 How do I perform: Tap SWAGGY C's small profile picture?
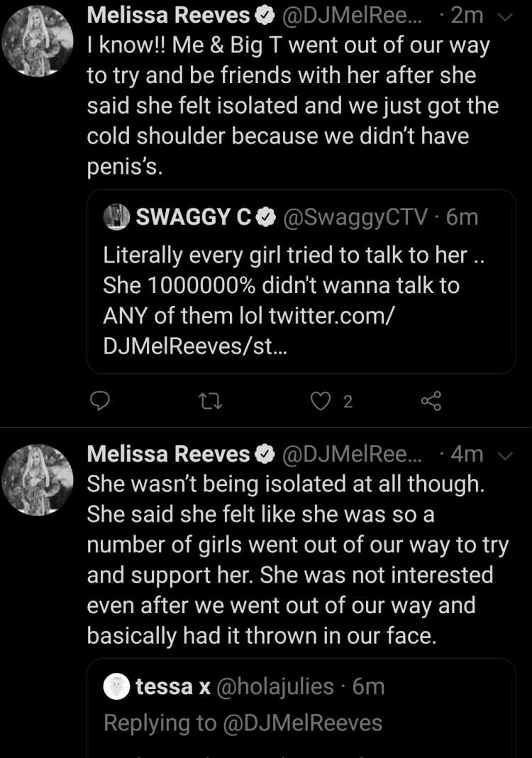tap(116, 216)
